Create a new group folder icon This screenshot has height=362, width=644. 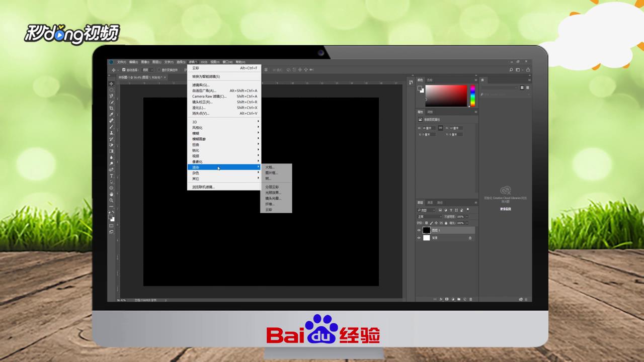coord(458,299)
